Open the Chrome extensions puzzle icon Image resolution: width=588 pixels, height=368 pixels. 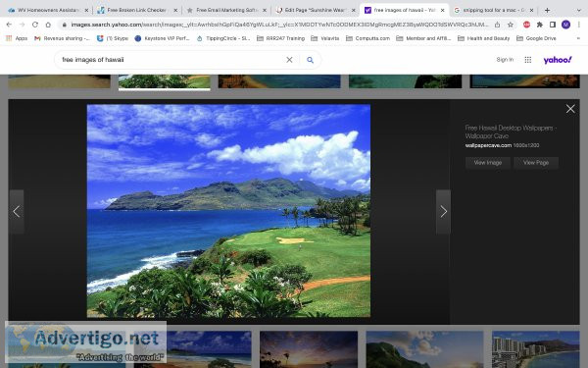tap(540, 25)
